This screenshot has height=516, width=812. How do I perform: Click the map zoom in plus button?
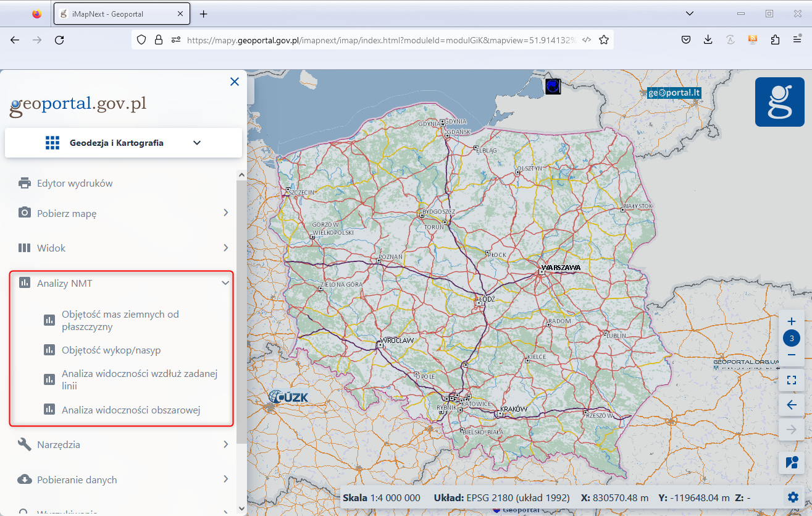pyautogui.click(x=792, y=321)
